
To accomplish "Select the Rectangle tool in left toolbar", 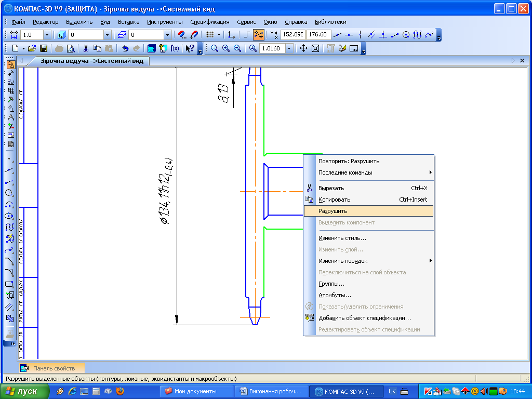I will click(x=9, y=284).
